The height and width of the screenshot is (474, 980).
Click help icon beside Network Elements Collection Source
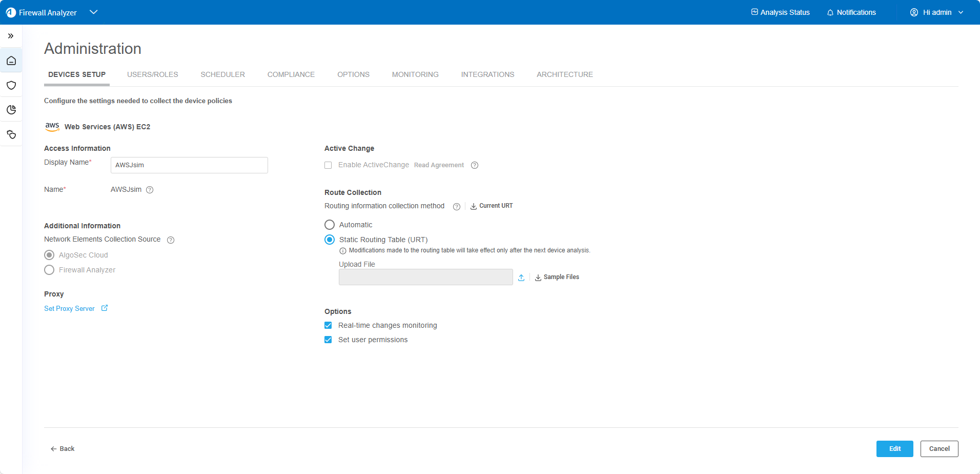pos(171,240)
